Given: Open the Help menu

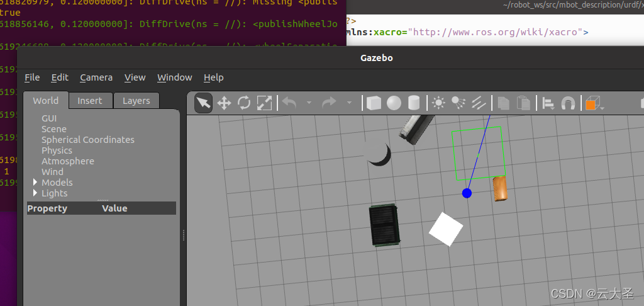Looking at the screenshot, I should coord(214,77).
